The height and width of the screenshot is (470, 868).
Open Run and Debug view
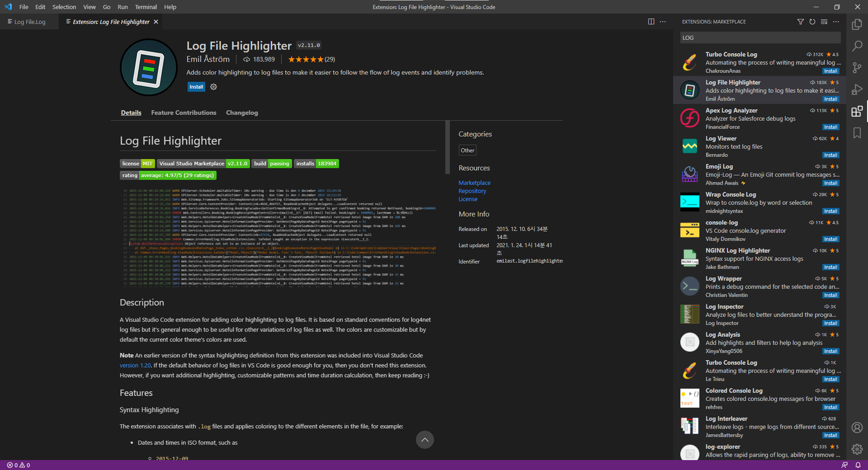pyautogui.click(x=857, y=89)
